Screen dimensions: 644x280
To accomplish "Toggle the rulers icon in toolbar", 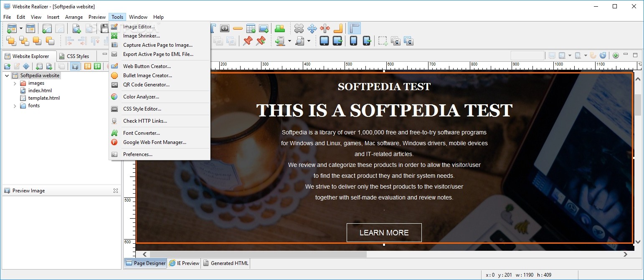I will point(355,28).
